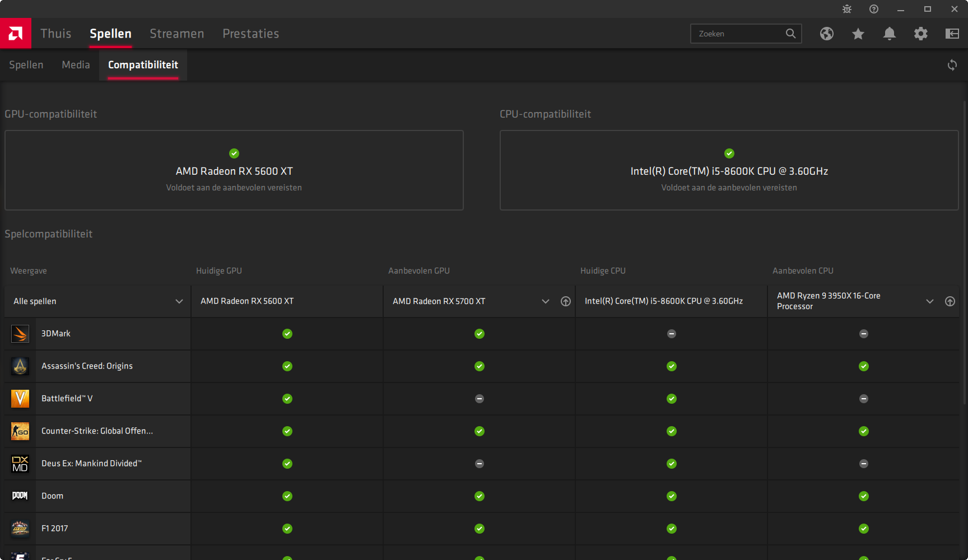Image resolution: width=968 pixels, height=560 pixels.
Task: Click Assassin's Creed recommended GPU check mark
Action: coord(480,366)
